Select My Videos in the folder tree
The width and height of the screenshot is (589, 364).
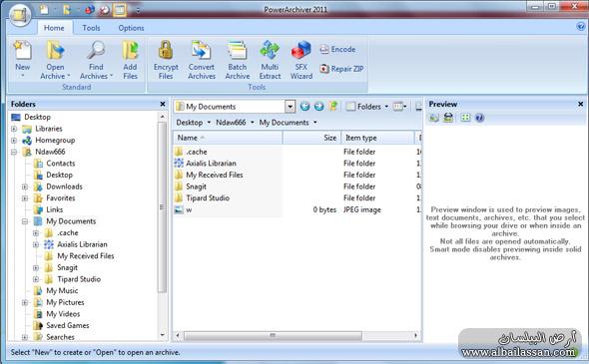[x=63, y=314]
